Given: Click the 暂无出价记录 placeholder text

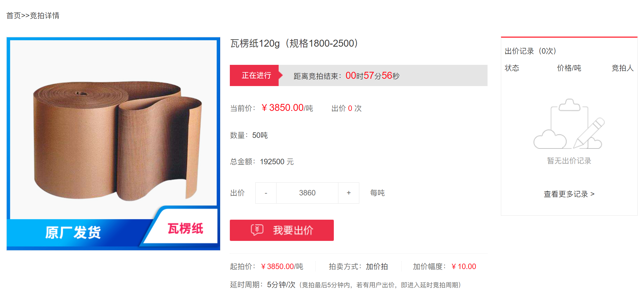Looking at the screenshot, I should tap(569, 161).
